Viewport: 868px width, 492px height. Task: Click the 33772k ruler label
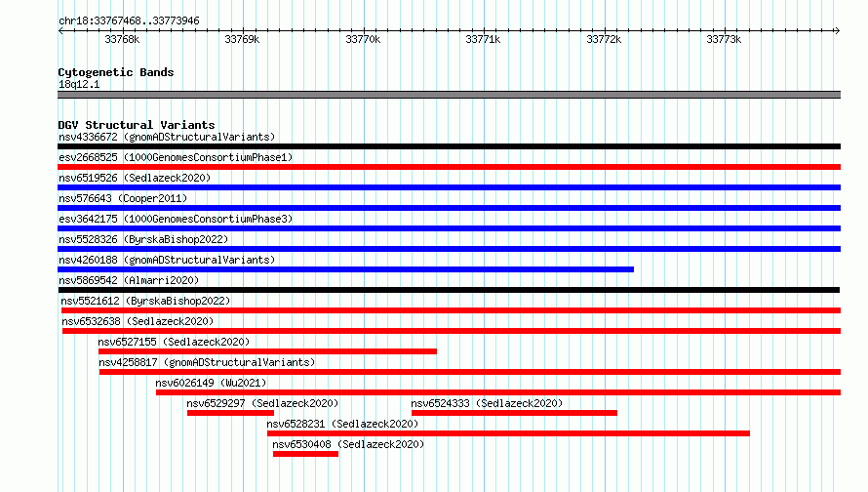click(604, 39)
